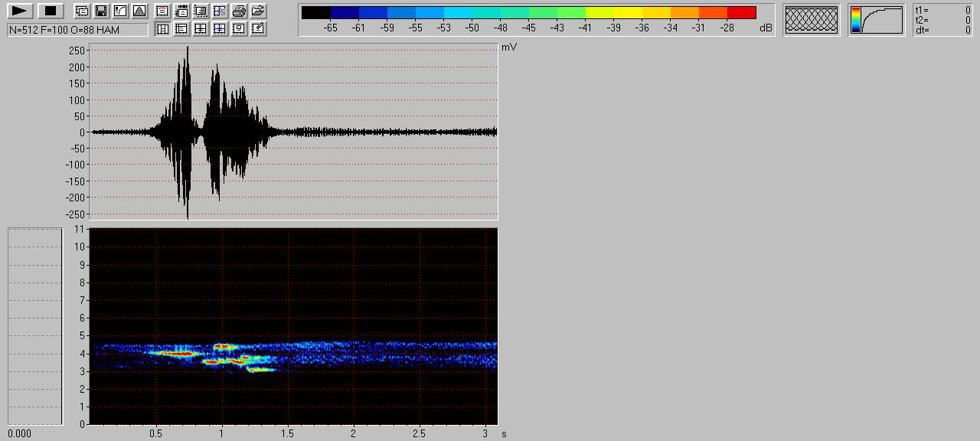The width and height of the screenshot is (980, 441).
Task: Toggle the grid layout with blue crosshair
Action: [220, 29]
